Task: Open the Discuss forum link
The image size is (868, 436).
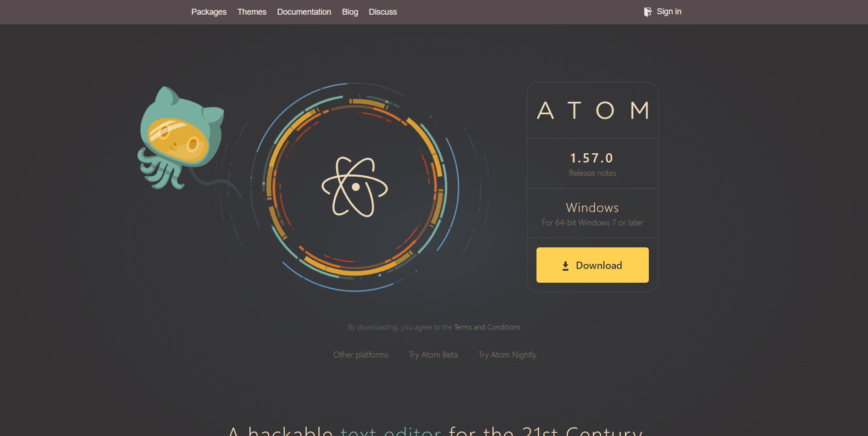Action: [383, 12]
